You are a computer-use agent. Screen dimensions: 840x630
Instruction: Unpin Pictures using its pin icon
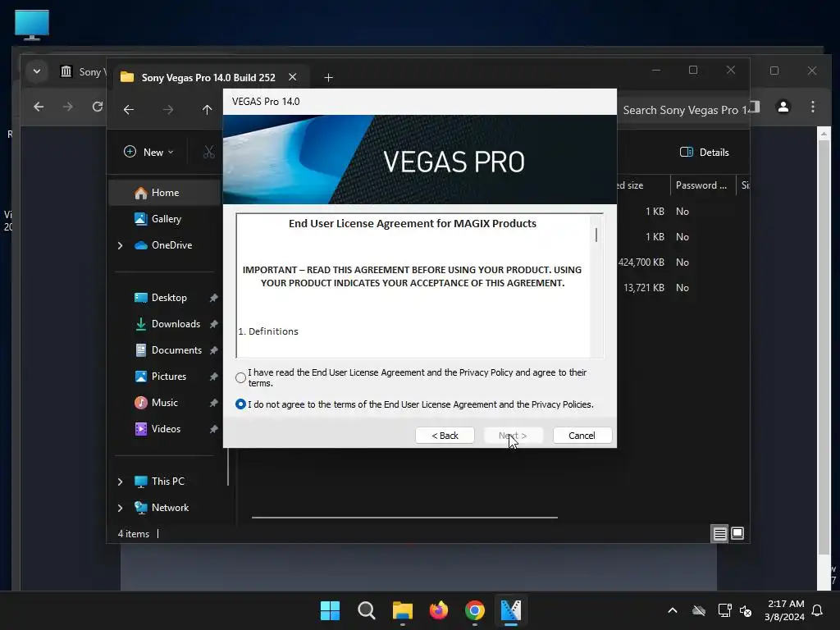[213, 377]
